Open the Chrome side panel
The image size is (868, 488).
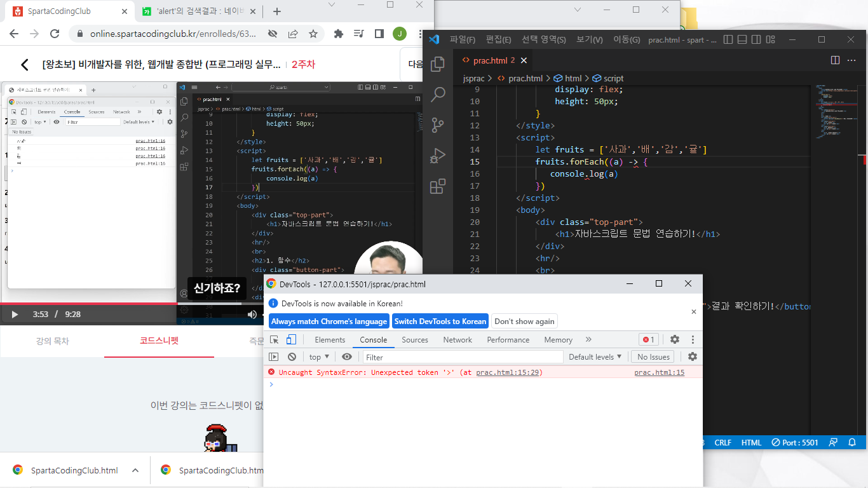(379, 34)
